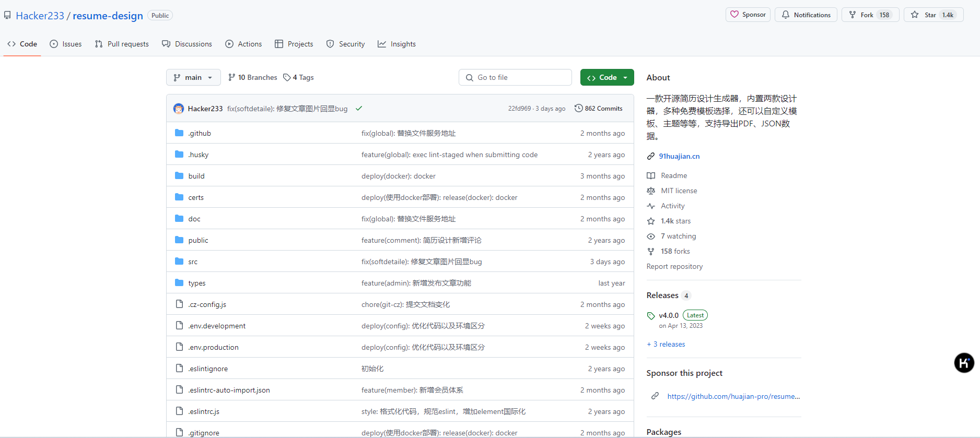View the Insights tab

coord(397,44)
